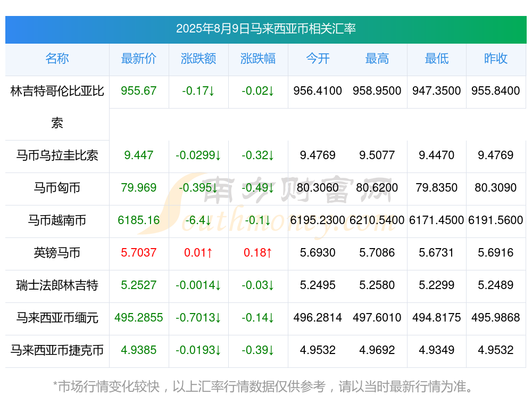Select the 最高 column header
The image size is (532, 403).
[377, 59]
